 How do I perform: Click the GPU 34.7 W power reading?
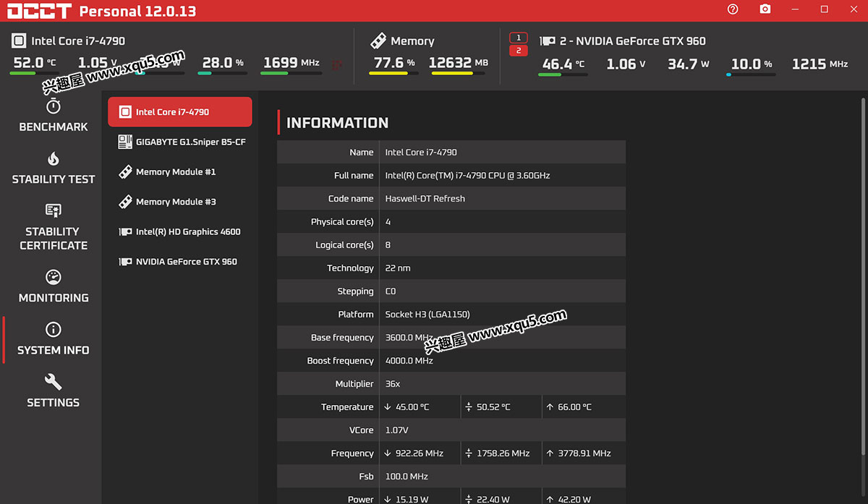pyautogui.click(x=688, y=64)
